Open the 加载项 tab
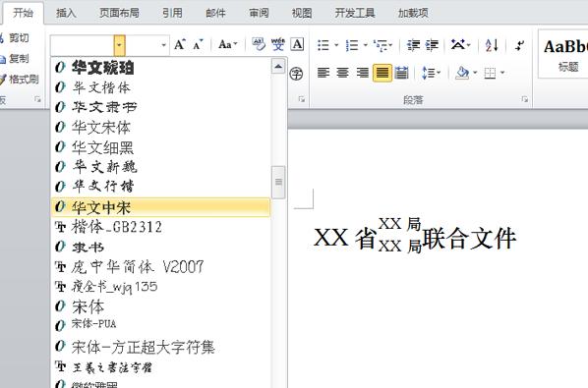588x388 pixels. point(413,13)
